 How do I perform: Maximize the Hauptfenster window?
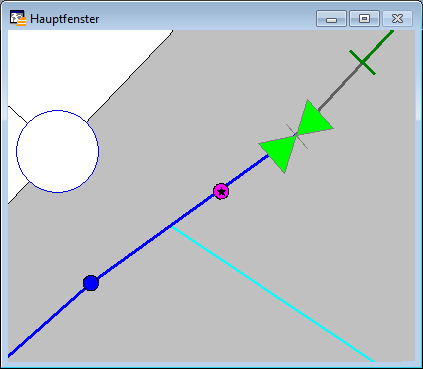[364, 18]
